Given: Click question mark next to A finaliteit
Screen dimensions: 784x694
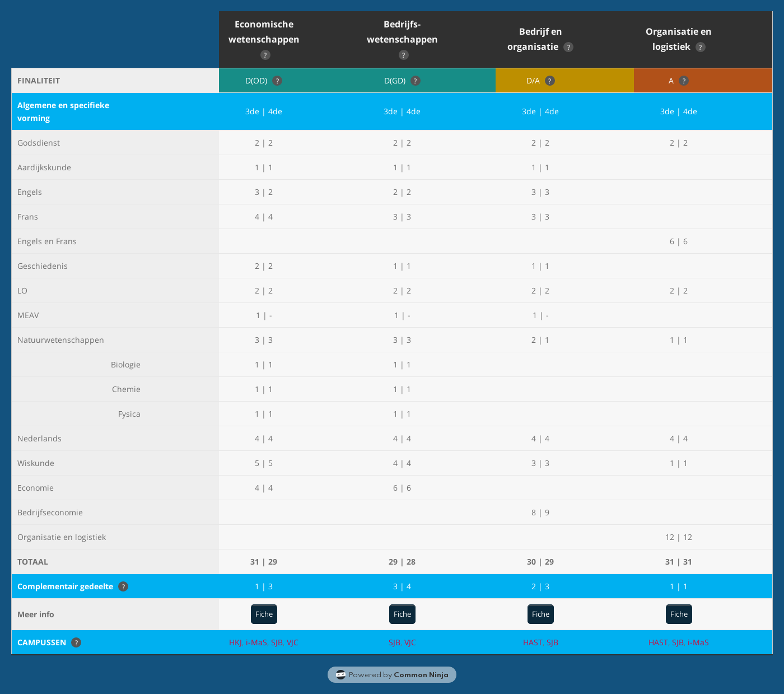Looking at the screenshot, I should click(x=684, y=81).
